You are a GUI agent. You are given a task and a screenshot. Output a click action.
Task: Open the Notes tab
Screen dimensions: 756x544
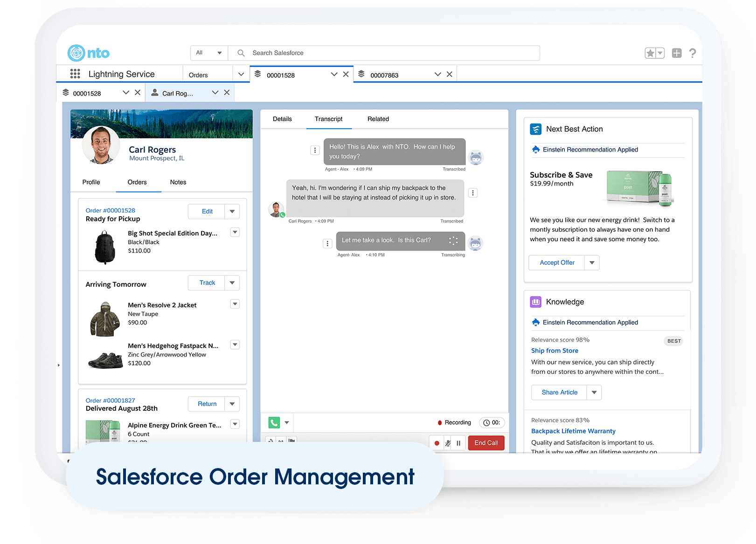pos(178,182)
